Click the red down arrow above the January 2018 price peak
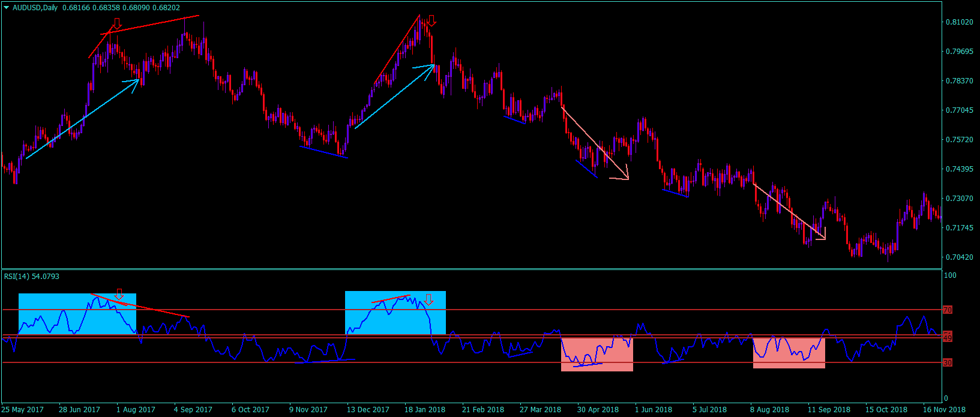 (x=431, y=20)
